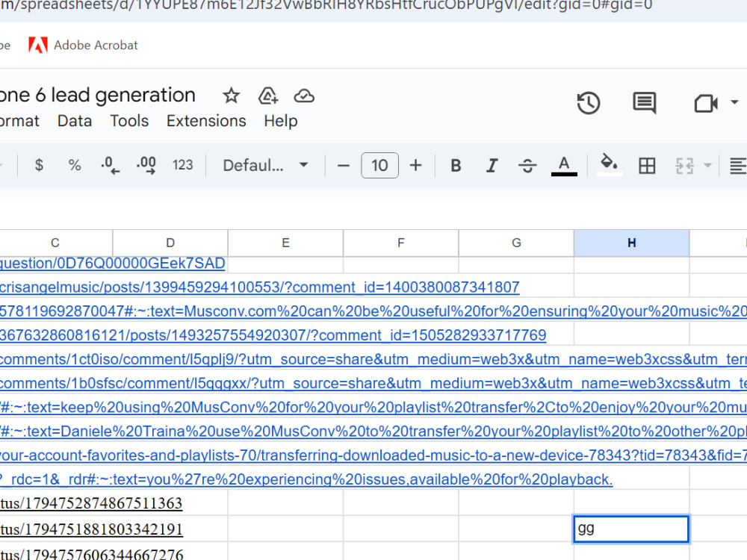
Task: Open status link 1794752874867511363
Action: click(91, 503)
